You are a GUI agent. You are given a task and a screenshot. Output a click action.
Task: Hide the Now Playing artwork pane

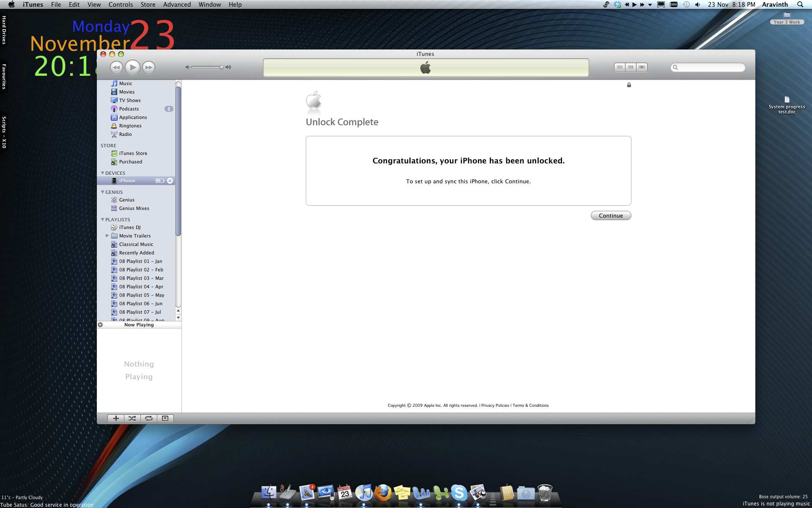(x=165, y=418)
